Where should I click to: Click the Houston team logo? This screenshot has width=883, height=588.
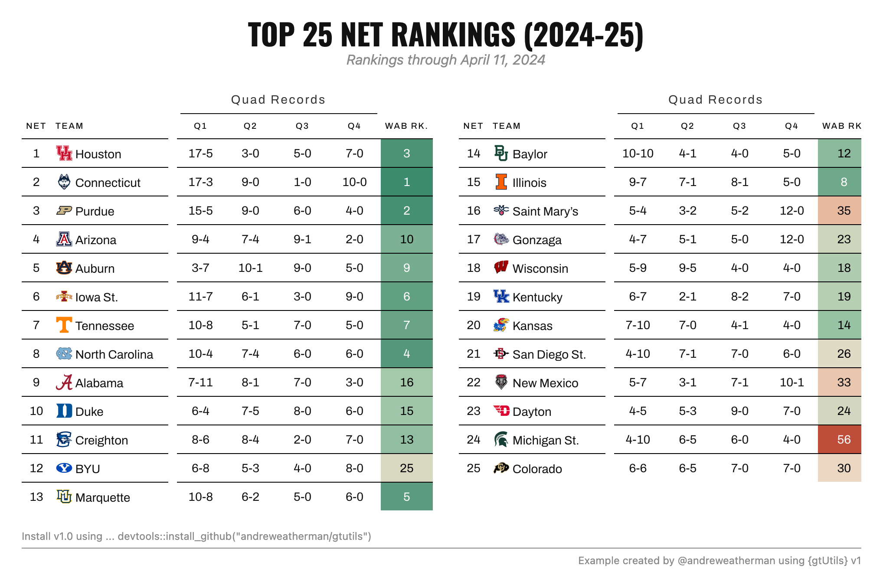point(64,153)
